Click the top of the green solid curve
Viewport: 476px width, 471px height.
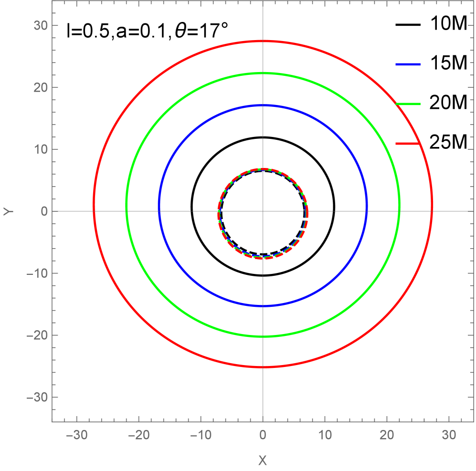tap(263, 73)
